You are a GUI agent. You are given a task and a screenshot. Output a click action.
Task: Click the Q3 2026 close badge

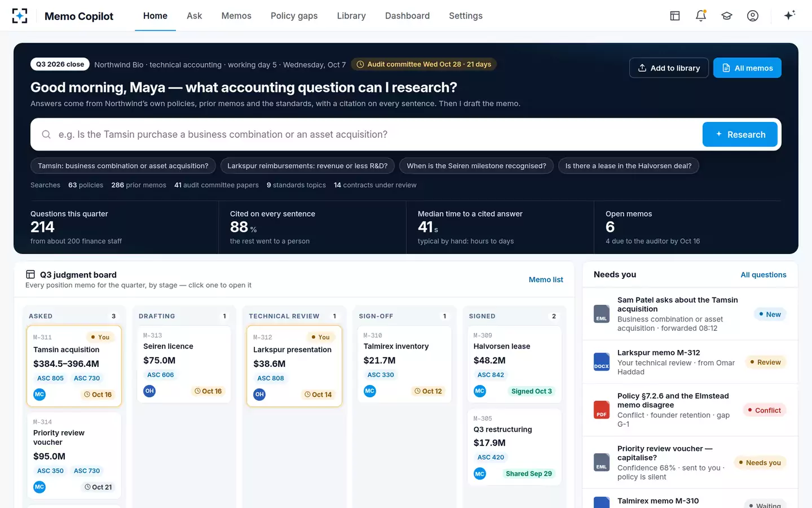[60, 64]
